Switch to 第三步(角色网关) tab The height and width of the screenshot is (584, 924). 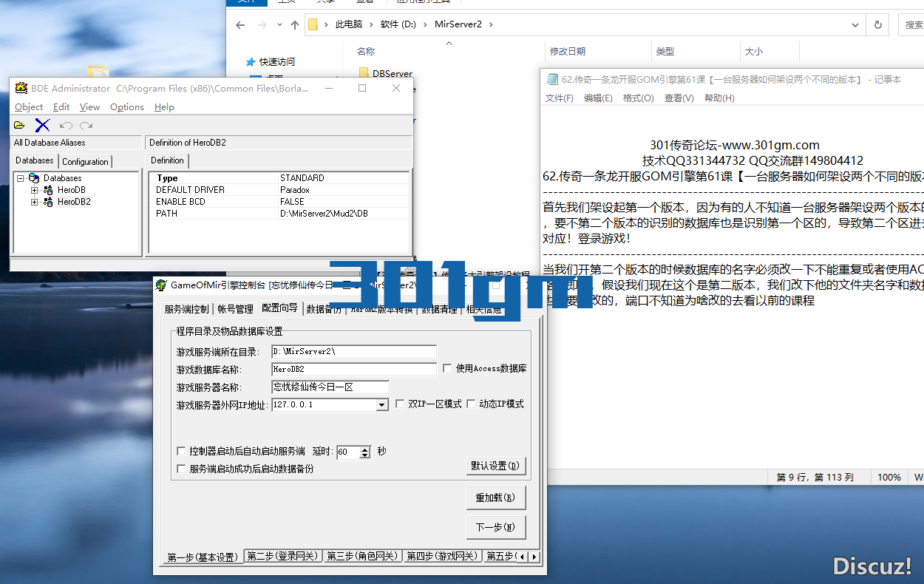363,556
